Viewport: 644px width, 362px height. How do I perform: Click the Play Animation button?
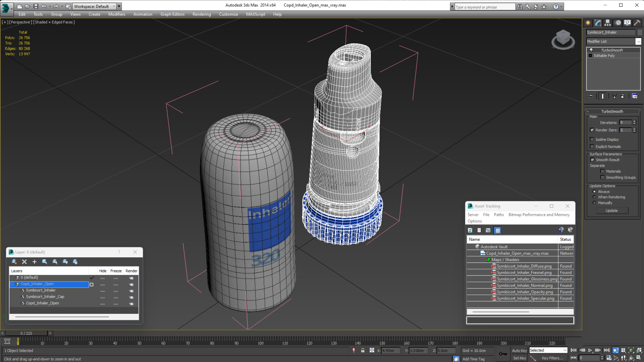(590, 350)
